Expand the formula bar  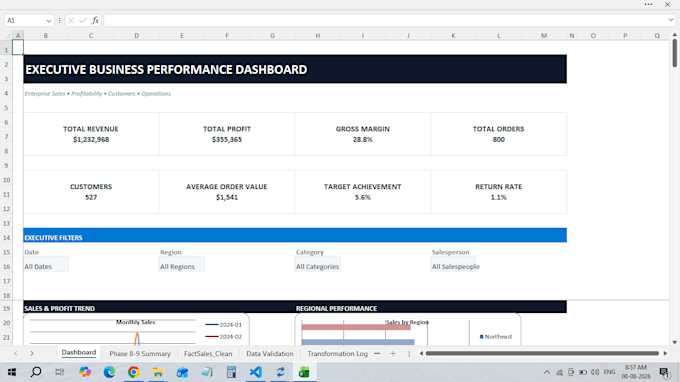click(x=671, y=20)
